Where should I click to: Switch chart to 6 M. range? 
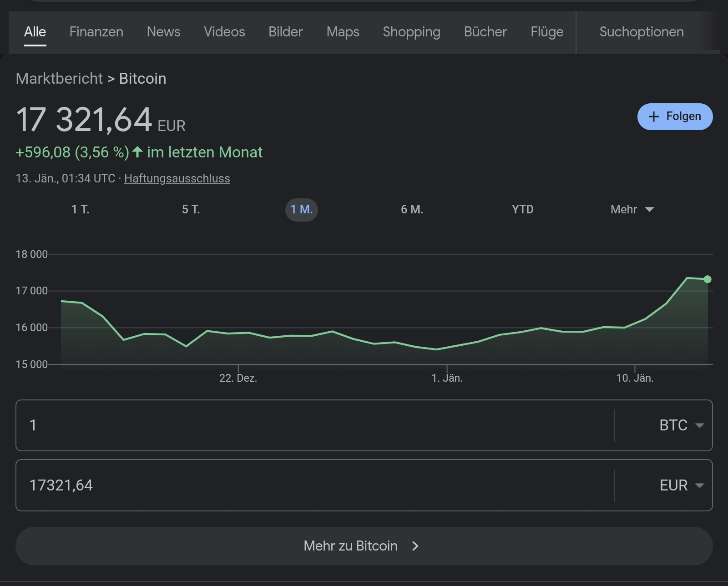[412, 209]
